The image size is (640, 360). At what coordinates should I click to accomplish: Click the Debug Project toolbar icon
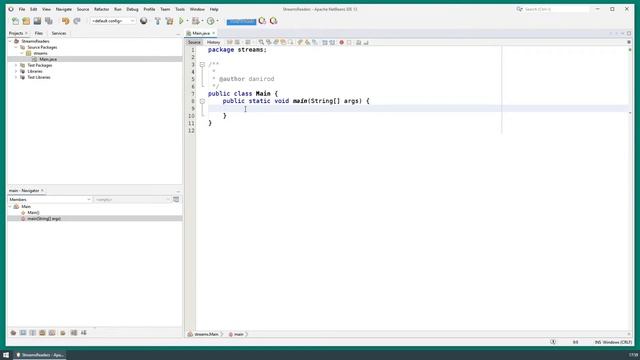pos(196,21)
